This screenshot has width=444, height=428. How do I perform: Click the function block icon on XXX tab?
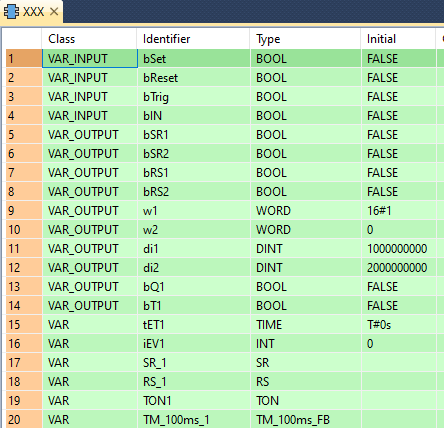click(11, 12)
